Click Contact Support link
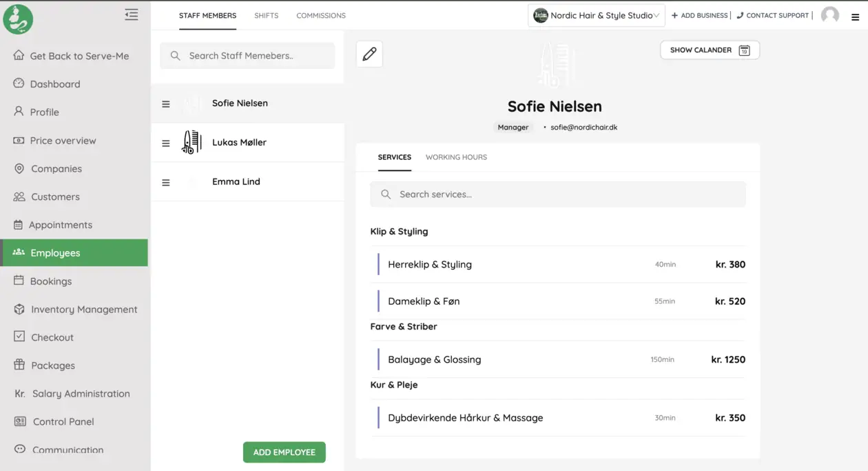 773,15
